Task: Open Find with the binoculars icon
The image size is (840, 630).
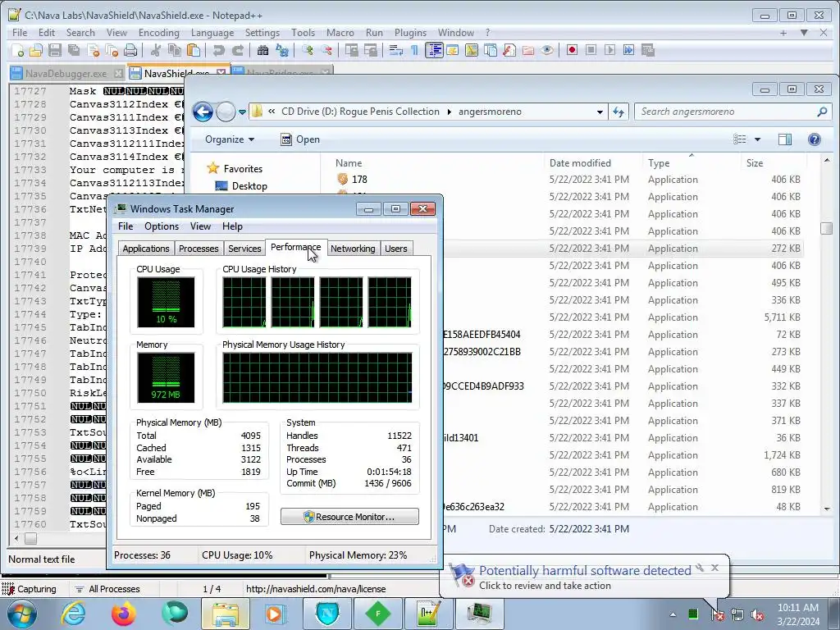Action: pyautogui.click(x=262, y=50)
